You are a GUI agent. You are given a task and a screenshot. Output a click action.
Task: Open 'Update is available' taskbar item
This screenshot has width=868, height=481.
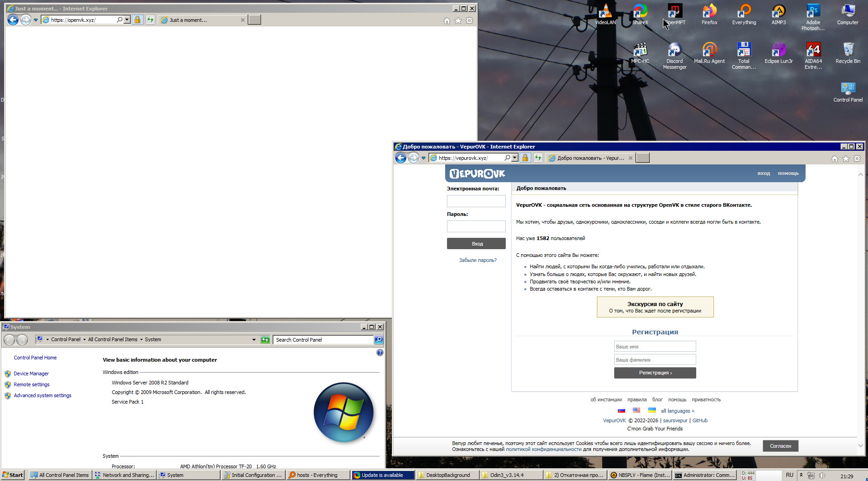tap(383, 475)
